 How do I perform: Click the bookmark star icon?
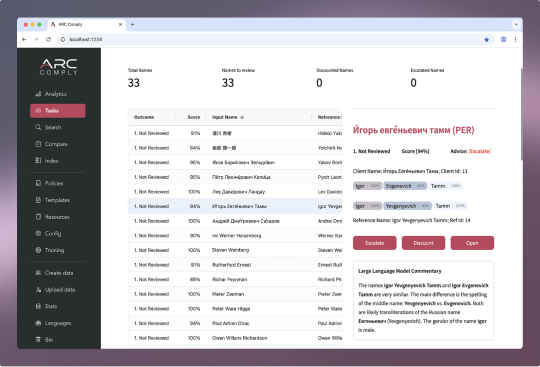coord(487,40)
